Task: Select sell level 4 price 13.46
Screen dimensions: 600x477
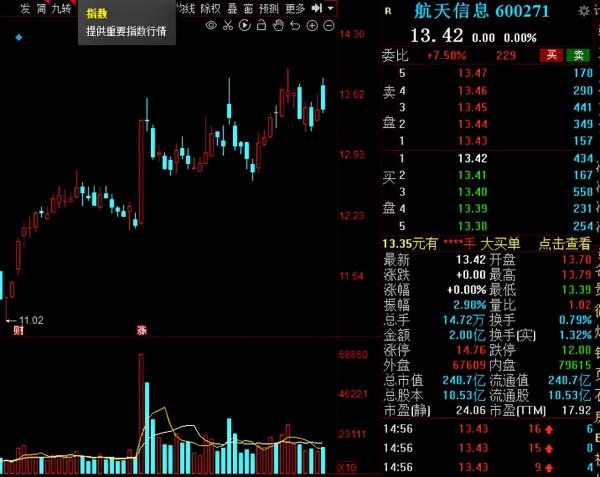Action: click(473, 91)
